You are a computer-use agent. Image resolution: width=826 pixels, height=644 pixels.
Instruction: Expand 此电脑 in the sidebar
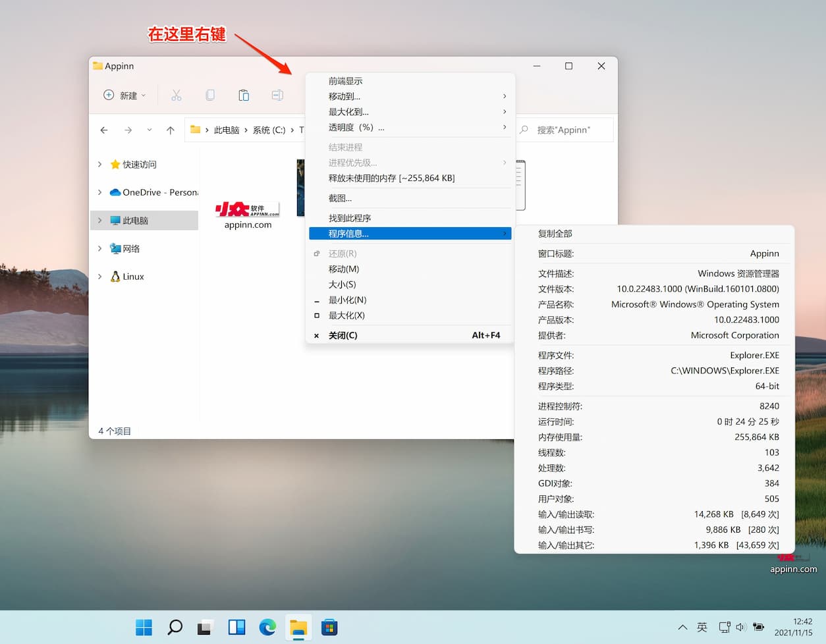(x=99, y=220)
